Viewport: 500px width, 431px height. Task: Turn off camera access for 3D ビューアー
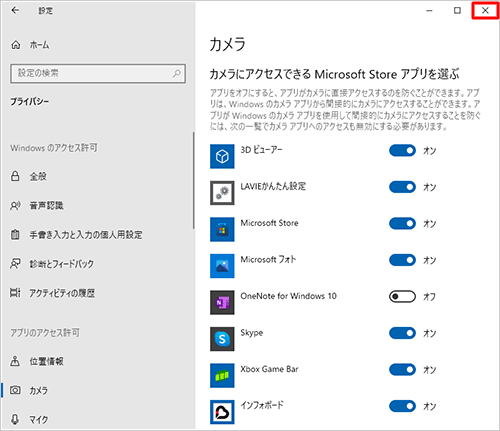(402, 150)
